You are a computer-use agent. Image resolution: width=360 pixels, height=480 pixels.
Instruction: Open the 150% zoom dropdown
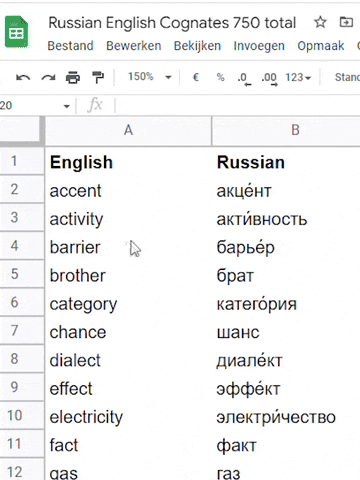pyautogui.click(x=150, y=77)
